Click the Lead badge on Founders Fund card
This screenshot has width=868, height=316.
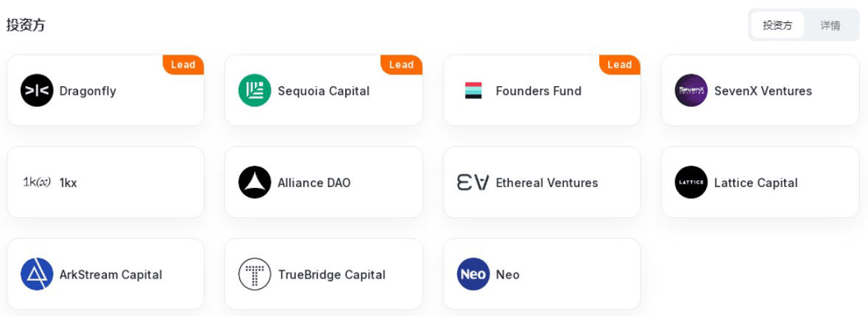(619, 65)
